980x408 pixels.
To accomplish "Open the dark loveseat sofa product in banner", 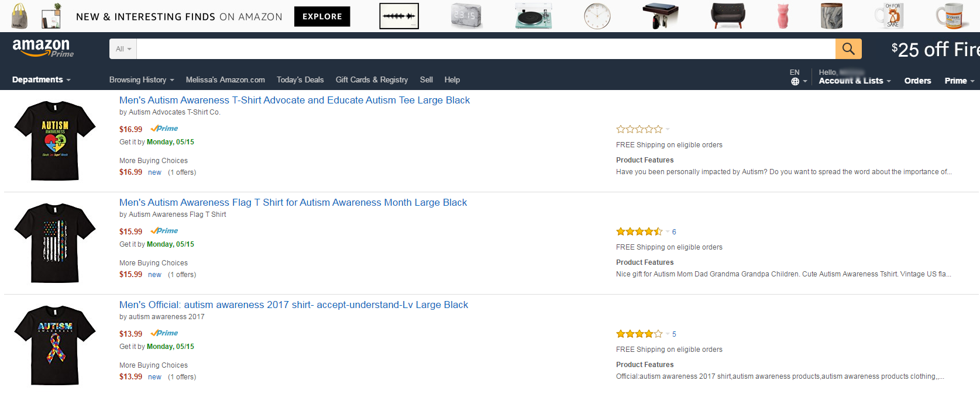I will (728, 16).
